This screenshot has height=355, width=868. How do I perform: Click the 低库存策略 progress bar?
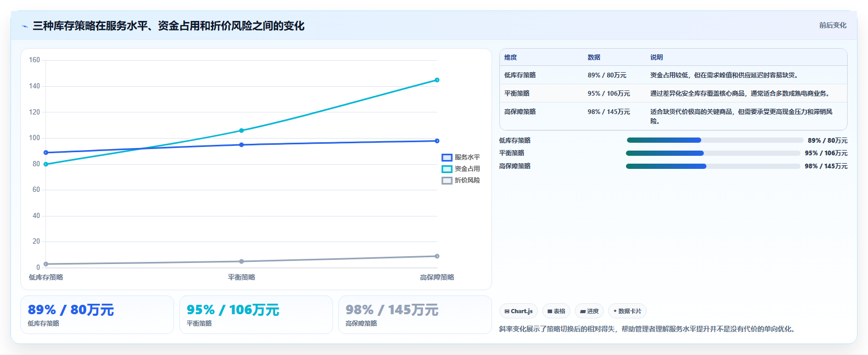[x=715, y=140]
